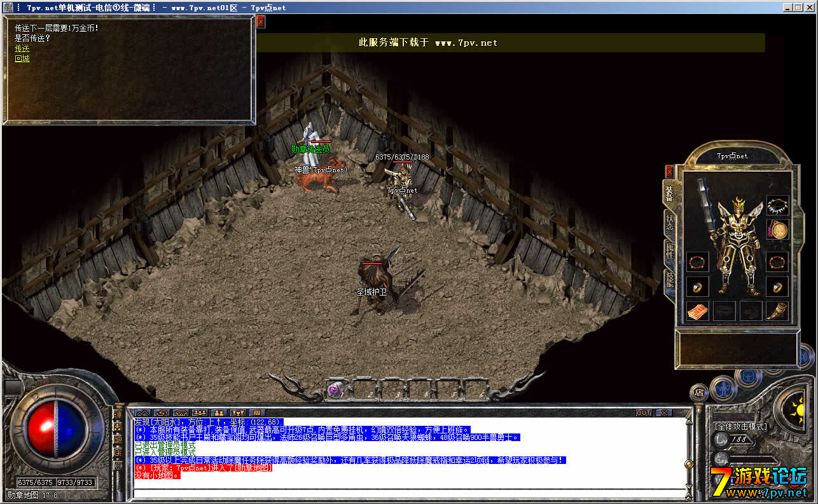818x504 pixels.
Task: Click the fourth side icon left of chat
Action: click(x=118, y=453)
